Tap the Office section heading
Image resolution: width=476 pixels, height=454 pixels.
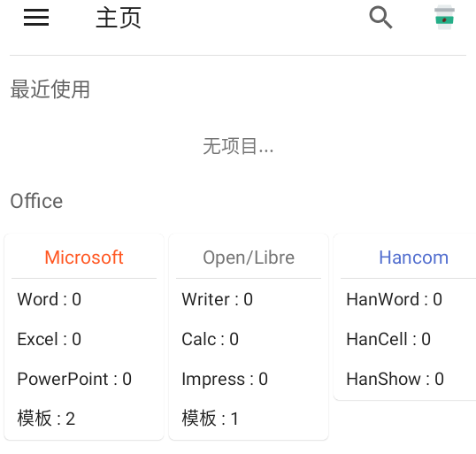(36, 201)
